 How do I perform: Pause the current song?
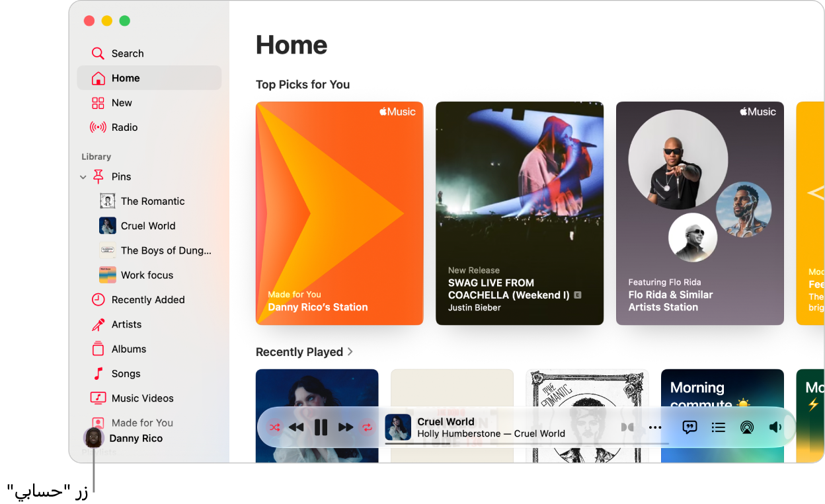(321, 427)
